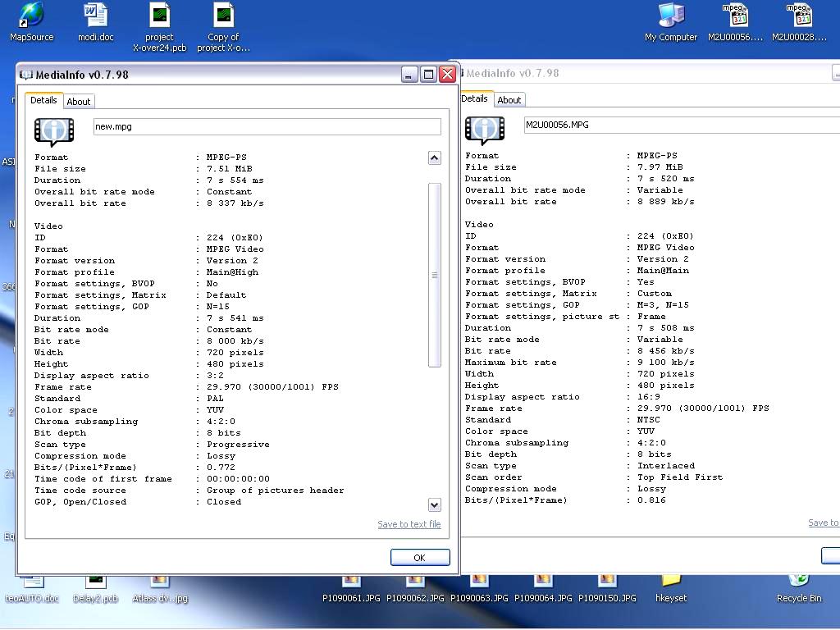Image resolution: width=840 pixels, height=630 pixels.
Task: Click the scroll up arrow in details list
Action: [x=434, y=158]
